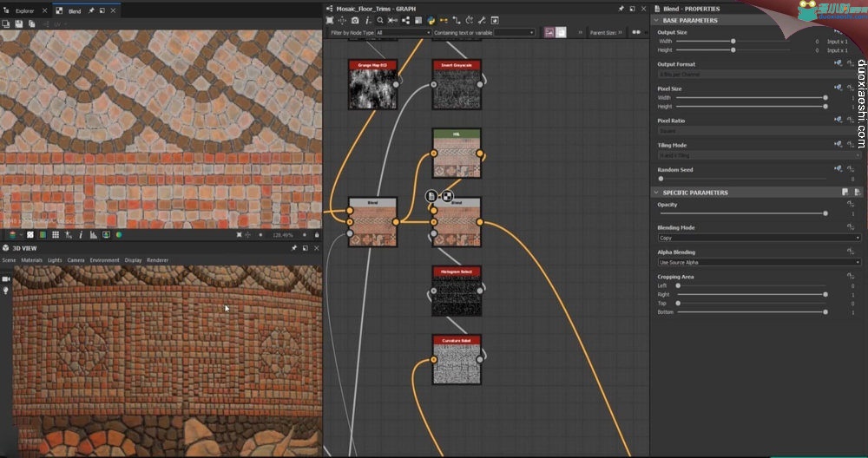Open histogram icon in 2D view bottom bar
868x458 pixels.
coord(93,235)
